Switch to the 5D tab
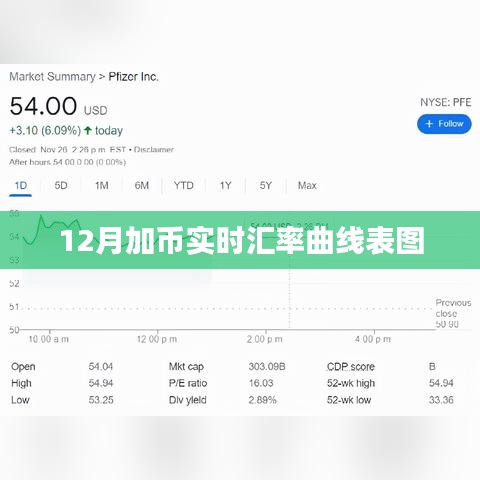Image resolution: width=480 pixels, height=480 pixels. 61,185
